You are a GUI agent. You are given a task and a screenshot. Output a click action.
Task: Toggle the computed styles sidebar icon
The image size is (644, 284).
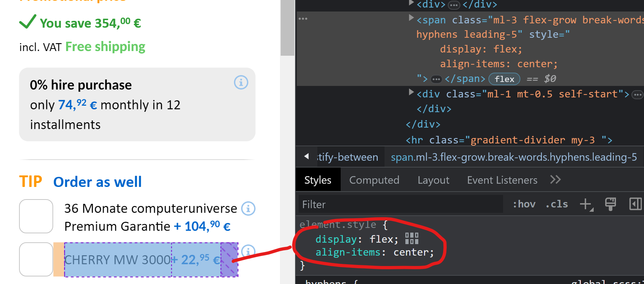pos(635,204)
